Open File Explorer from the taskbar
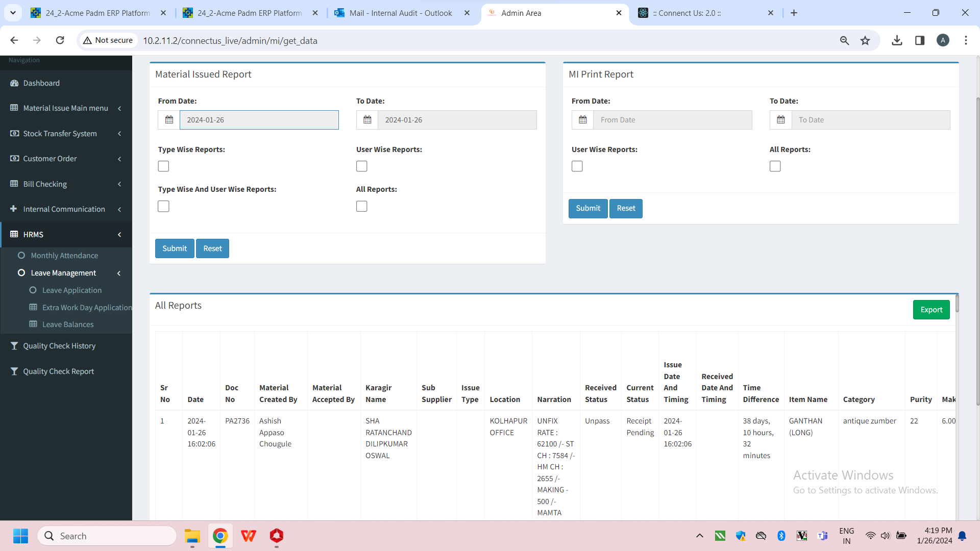The width and height of the screenshot is (980, 551). click(x=192, y=536)
